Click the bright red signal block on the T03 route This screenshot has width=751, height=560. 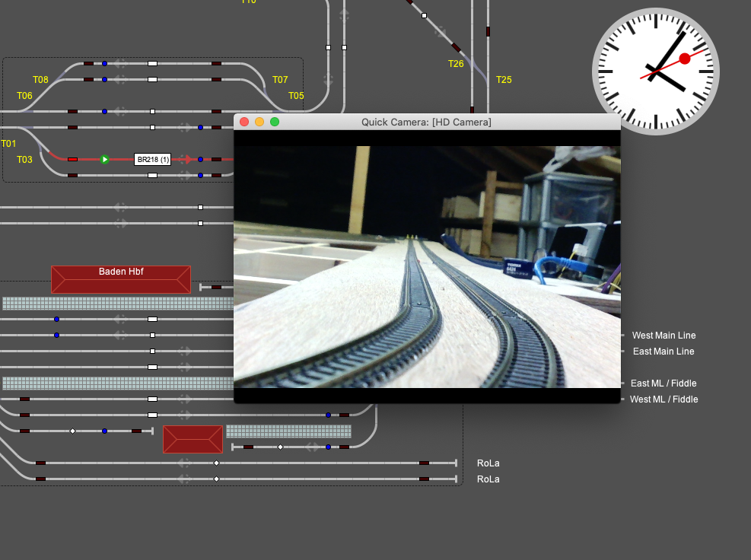click(x=72, y=160)
